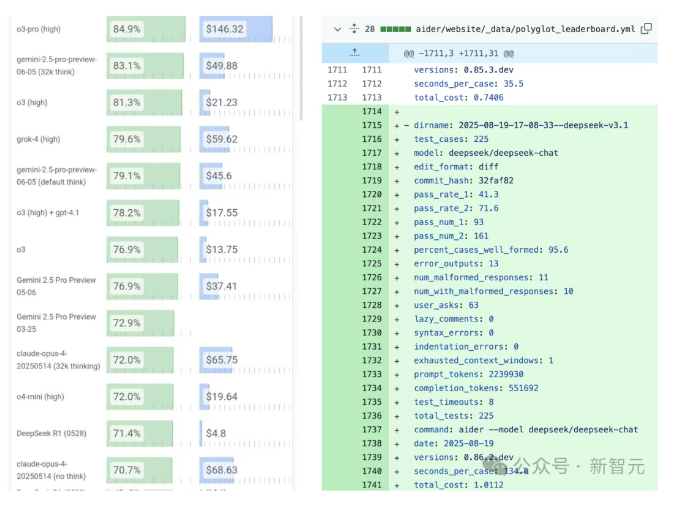Screen dimensions: 674x506
Task: Collapse the polyglot_leaderboard.yml file diff chevron
Action: 337,29
